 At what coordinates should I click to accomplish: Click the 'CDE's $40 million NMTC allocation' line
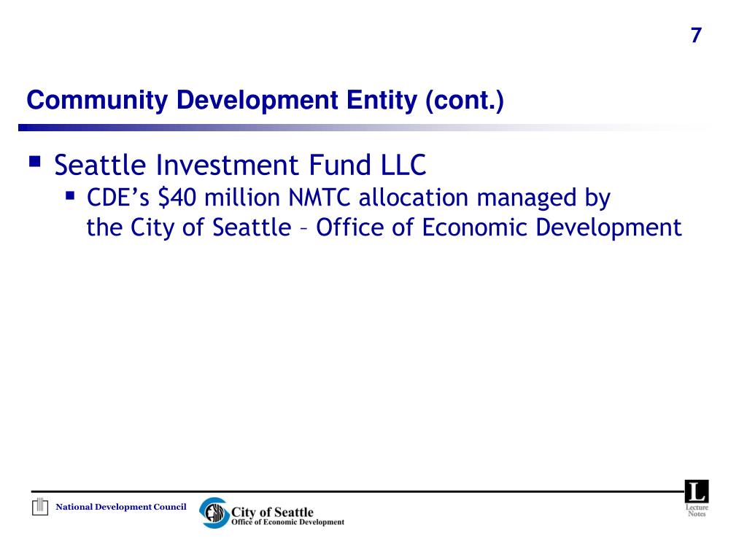tap(348, 198)
